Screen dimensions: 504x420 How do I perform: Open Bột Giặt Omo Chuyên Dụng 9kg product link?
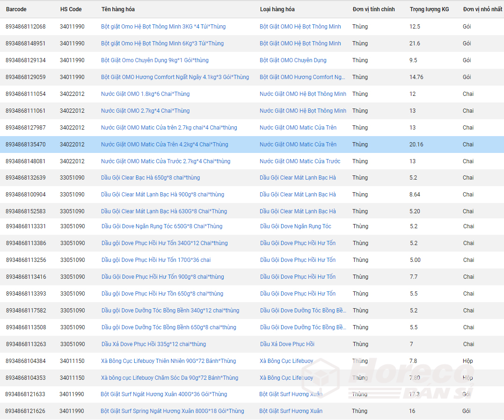coord(154,60)
